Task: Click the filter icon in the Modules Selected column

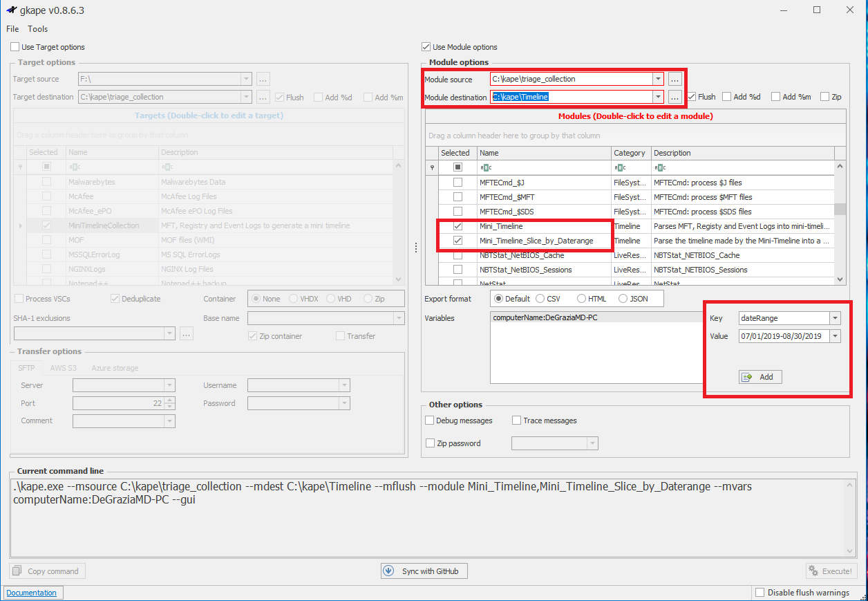Action: tap(457, 166)
